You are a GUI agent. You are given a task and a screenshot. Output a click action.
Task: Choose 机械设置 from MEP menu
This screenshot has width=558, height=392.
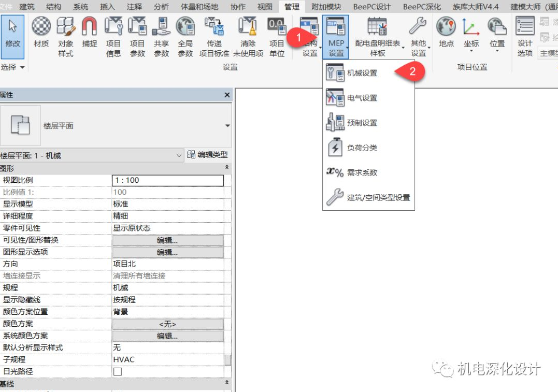pos(369,73)
